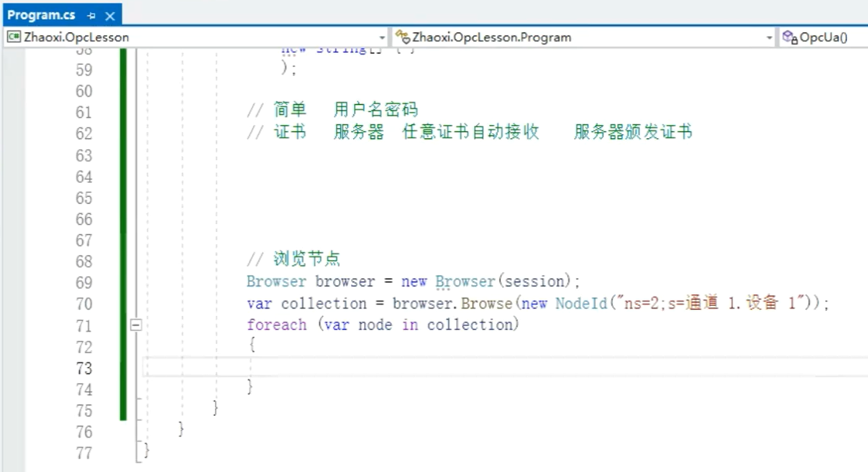
Task: Close the Program.cs tab
Action: (x=110, y=16)
